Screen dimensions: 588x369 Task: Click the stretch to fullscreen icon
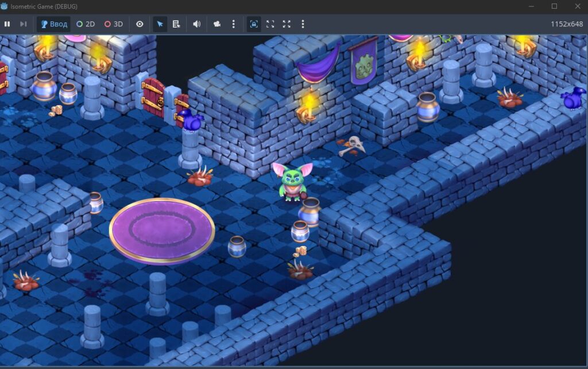[x=287, y=24]
